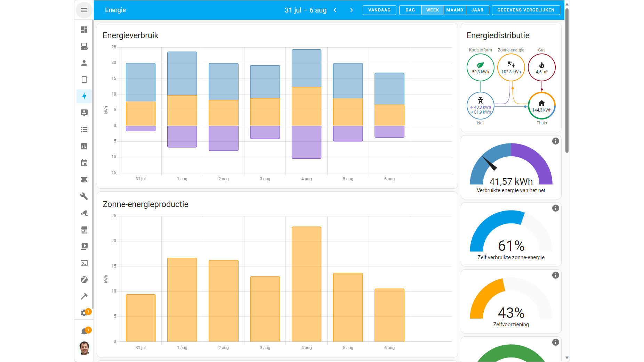
Task: Go to next week with chevron
Action: click(352, 10)
